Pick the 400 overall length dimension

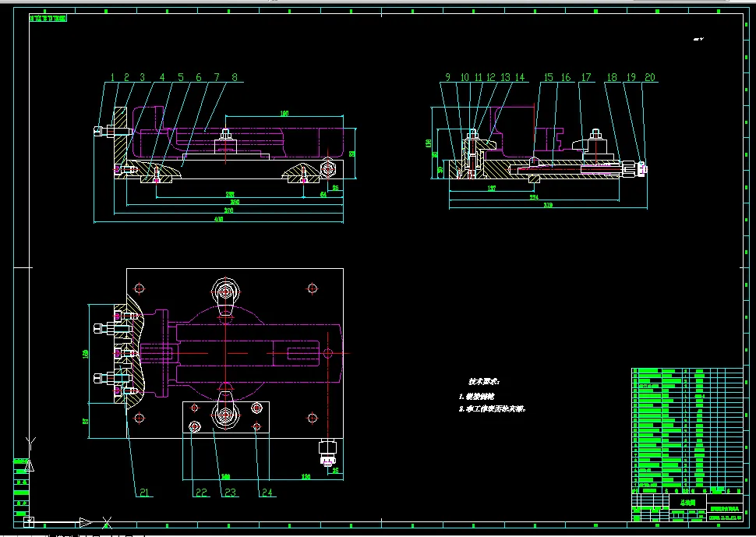coord(218,219)
